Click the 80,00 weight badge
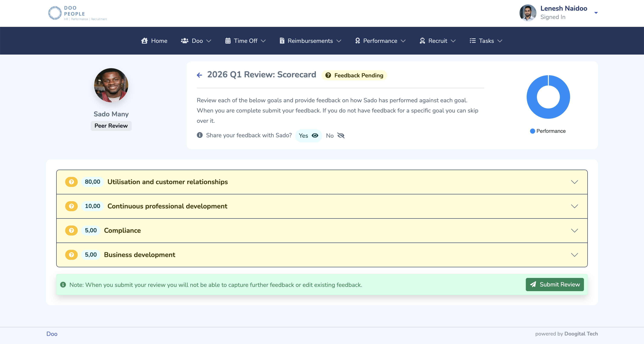The width and height of the screenshot is (644, 344). (x=92, y=182)
